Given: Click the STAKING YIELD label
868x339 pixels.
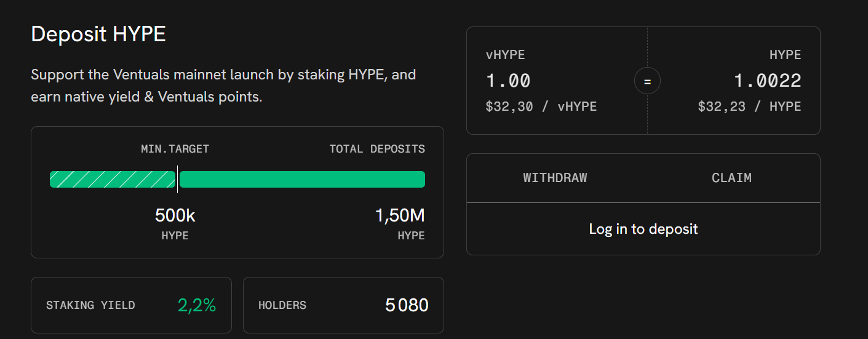Looking at the screenshot, I should (x=90, y=305).
